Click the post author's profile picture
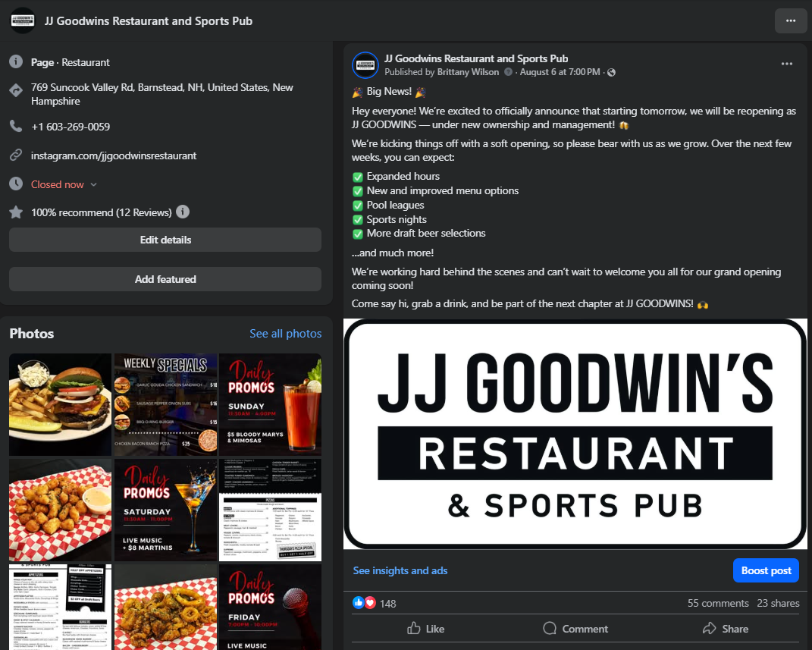The width and height of the screenshot is (812, 650). point(365,64)
